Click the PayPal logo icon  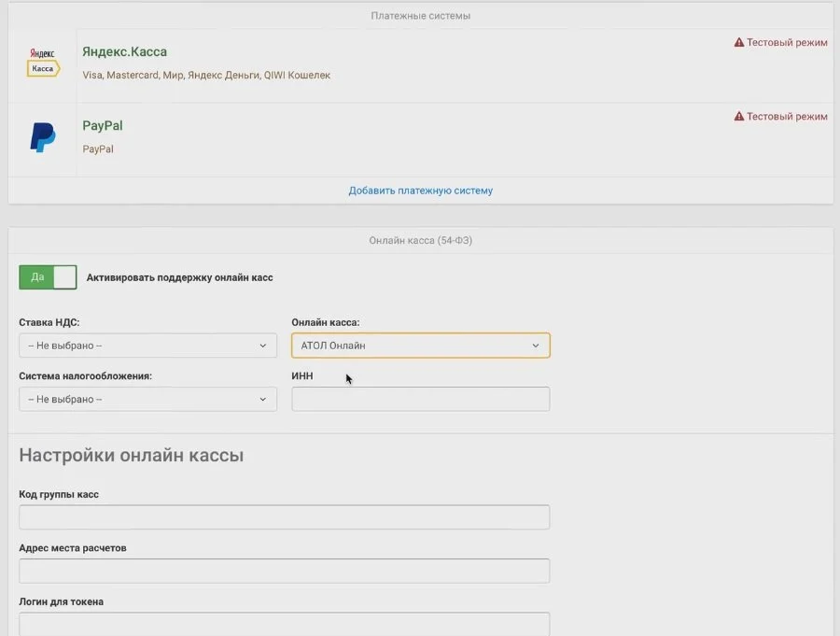pyautogui.click(x=43, y=137)
